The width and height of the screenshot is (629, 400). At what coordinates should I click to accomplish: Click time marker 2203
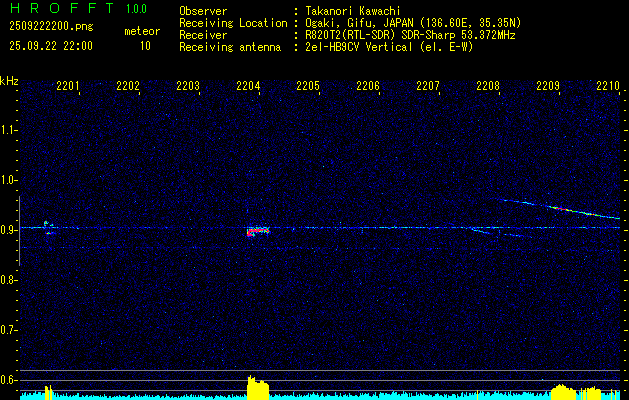coord(188,86)
